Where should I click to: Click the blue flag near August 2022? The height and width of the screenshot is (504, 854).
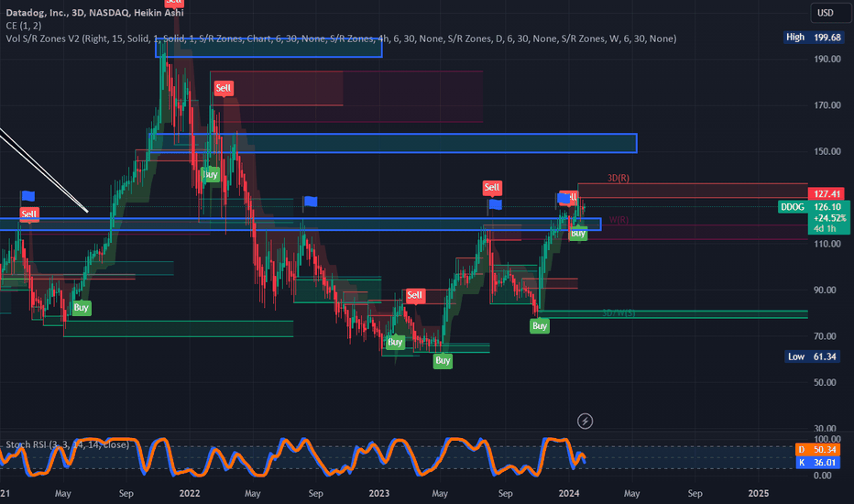tap(310, 203)
